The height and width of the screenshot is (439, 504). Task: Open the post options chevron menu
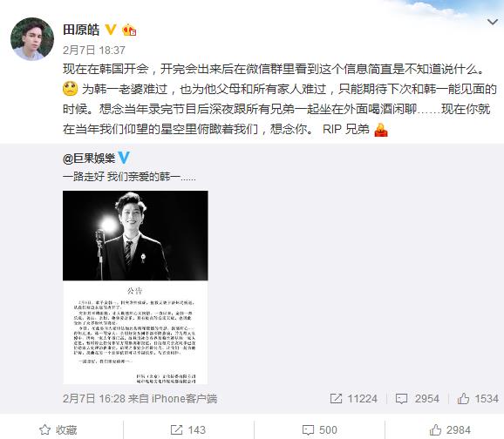pos(493,22)
